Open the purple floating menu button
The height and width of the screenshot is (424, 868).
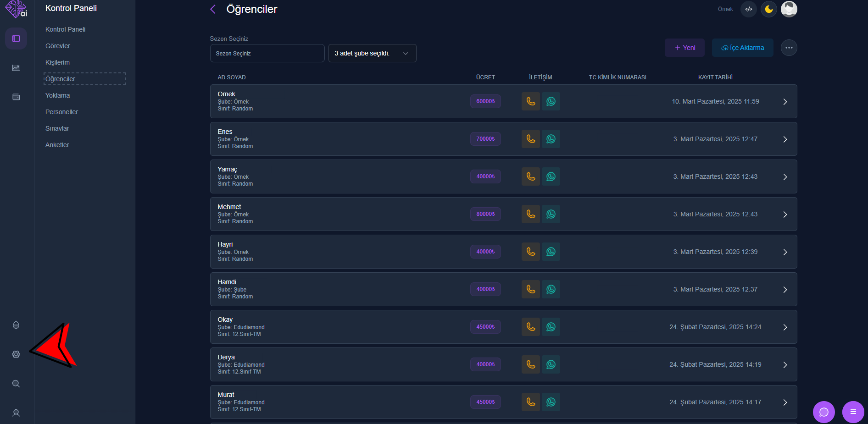click(853, 412)
